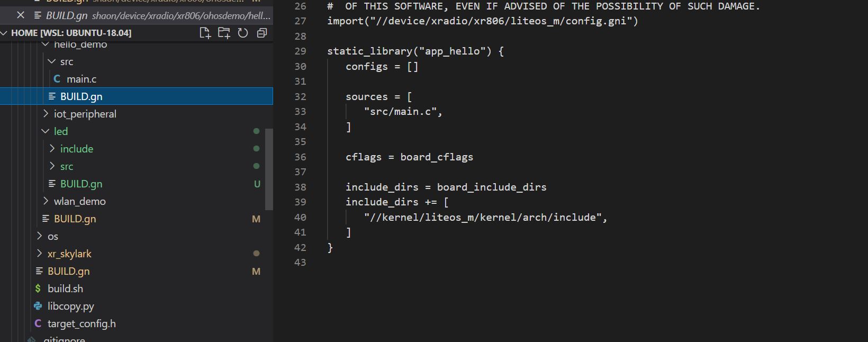Expand the xr_skylark folder
The image size is (868, 342).
click(x=39, y=254)
